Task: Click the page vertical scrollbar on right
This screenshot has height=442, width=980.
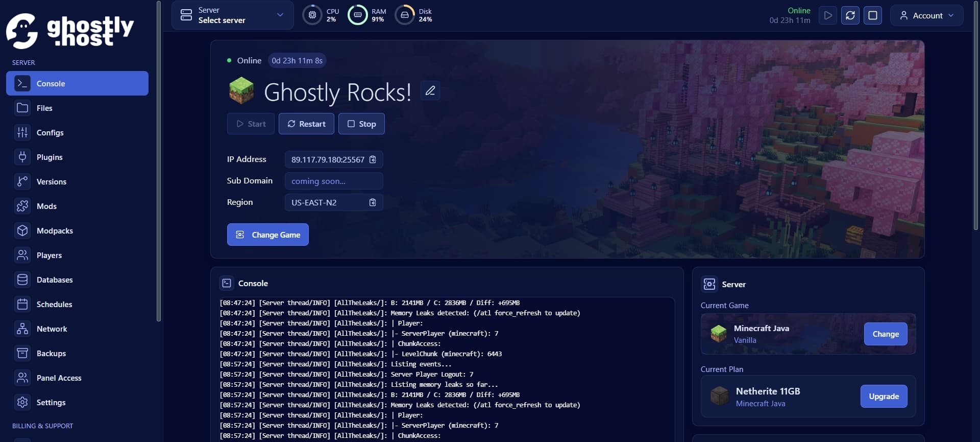Action: point(976,115)
